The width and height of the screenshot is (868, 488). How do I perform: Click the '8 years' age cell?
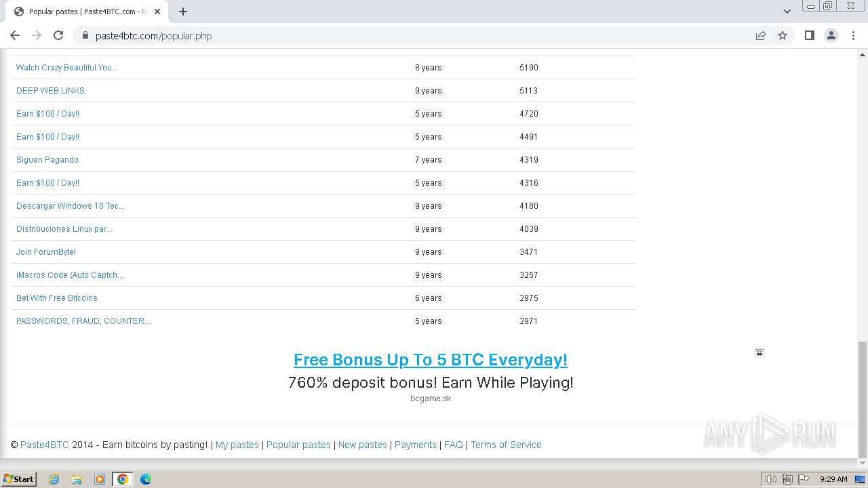[429, 68]
